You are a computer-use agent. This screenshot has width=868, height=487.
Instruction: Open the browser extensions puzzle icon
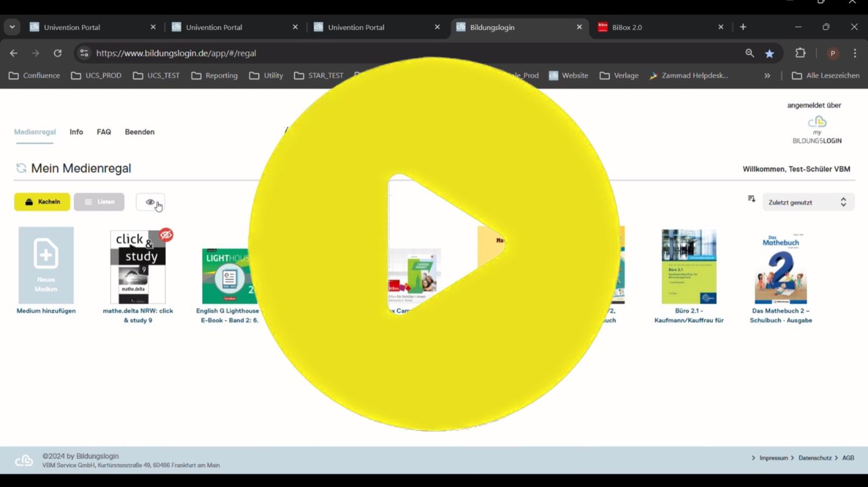800,53
